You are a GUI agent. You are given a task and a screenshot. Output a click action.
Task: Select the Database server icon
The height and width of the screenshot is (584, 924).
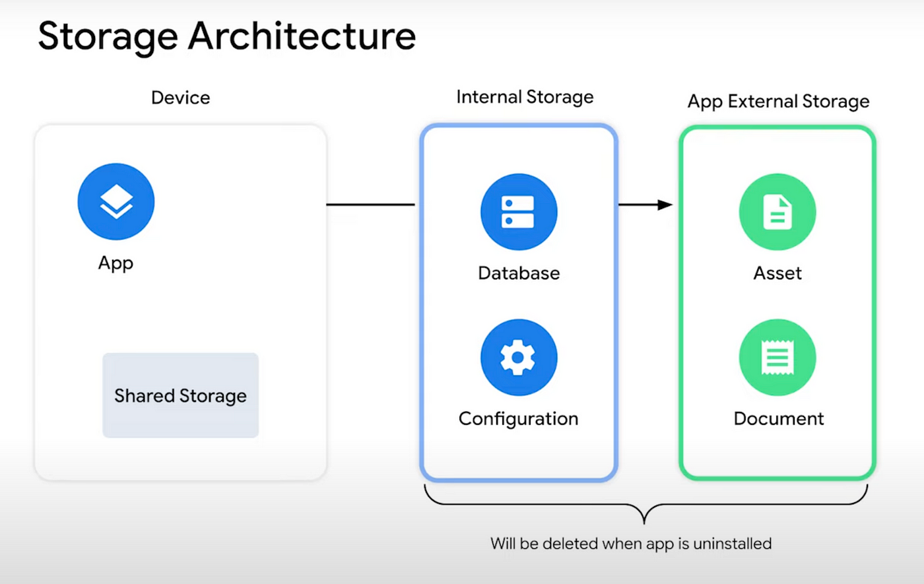click(x=519, y=212)
